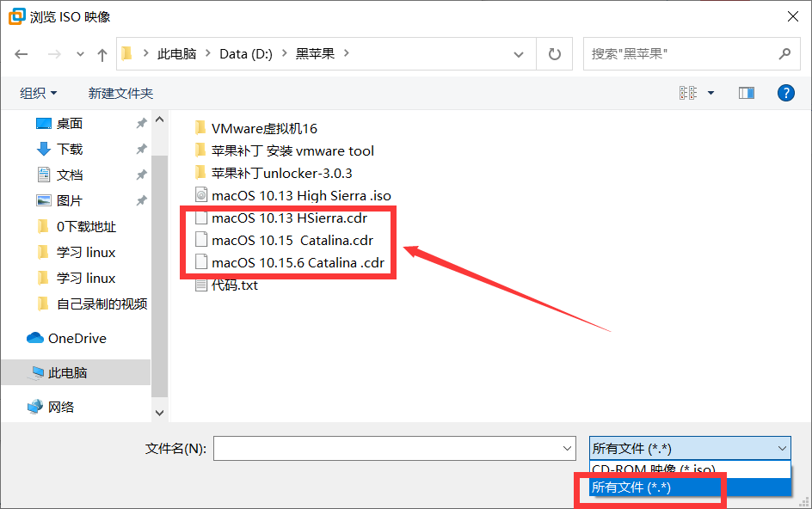Click the OneDrive cloud icon
This screenshot has width=812, height=509.
pos(35,338)
